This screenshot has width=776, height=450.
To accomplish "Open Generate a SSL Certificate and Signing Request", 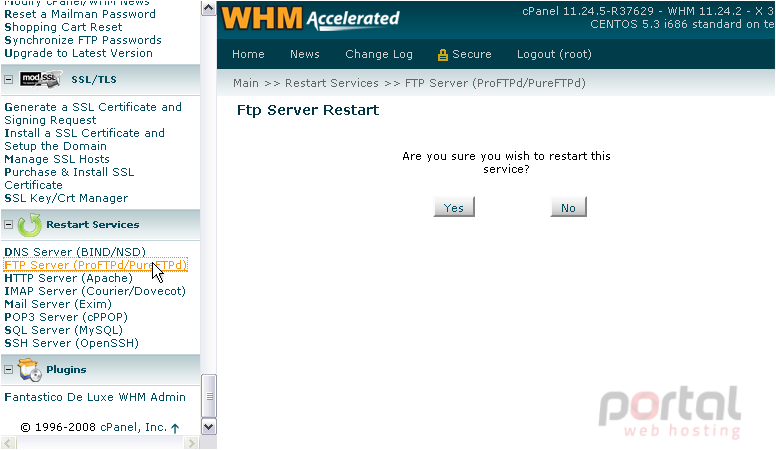I will [93, 113].
